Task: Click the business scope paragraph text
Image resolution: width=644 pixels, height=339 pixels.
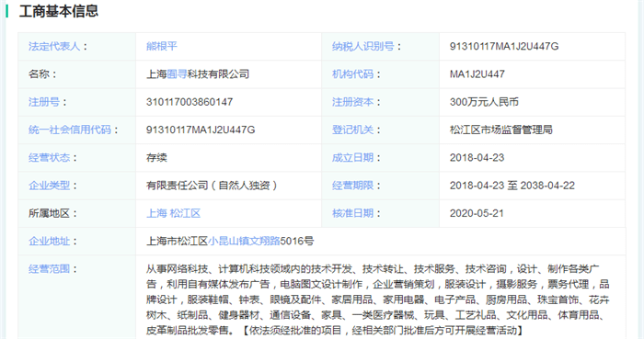Action: tap(378, 299)
